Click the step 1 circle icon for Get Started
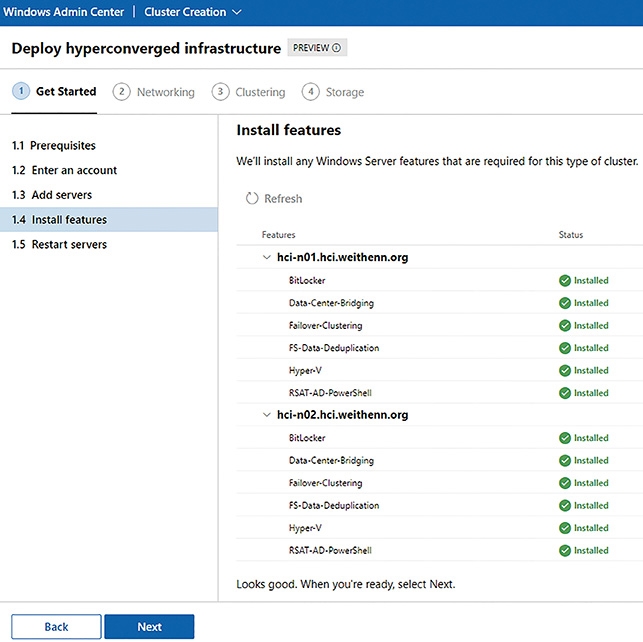Image resolution: width=643 pixels, height=642 pixels. coord(21,91)
